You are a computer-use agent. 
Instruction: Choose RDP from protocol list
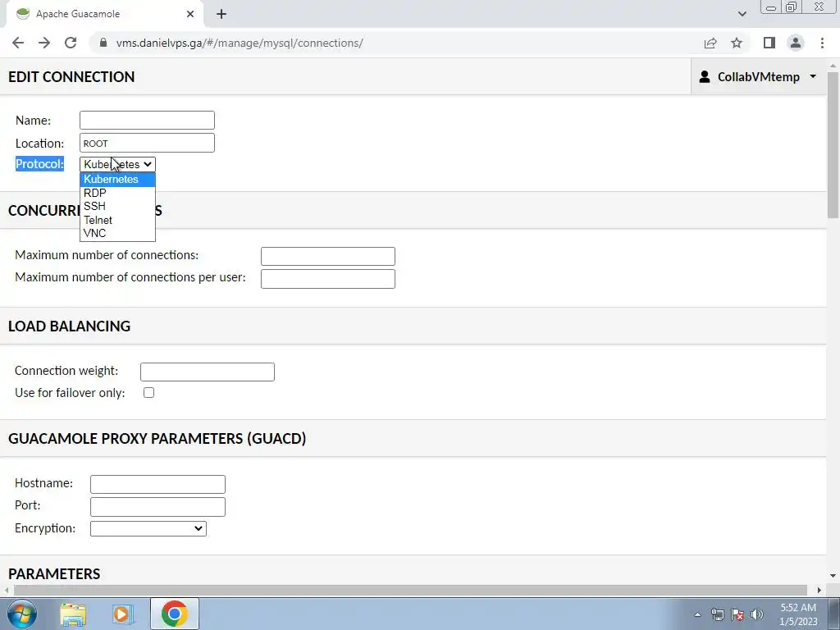pos(117,193)
